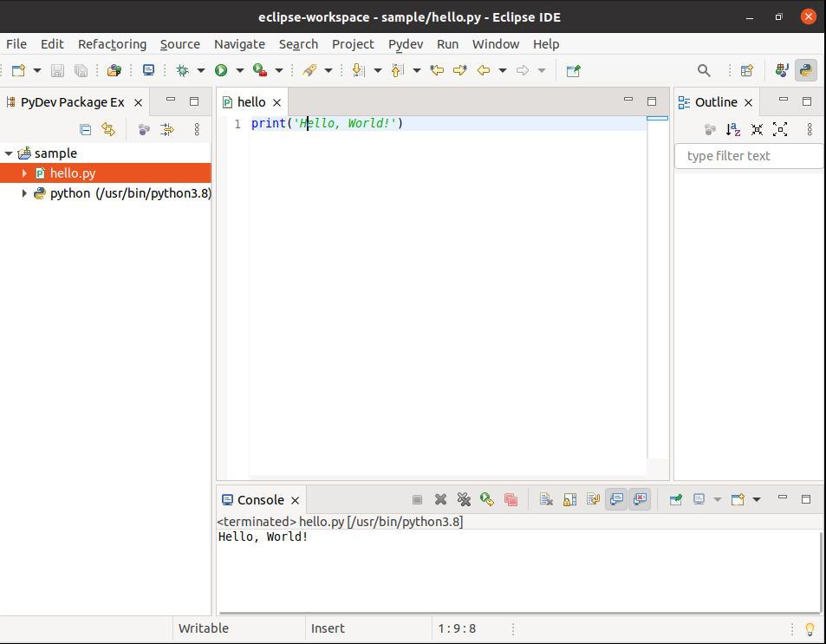Image resolution: width=826 pixels, height=644 pixels.
Task: Expand the python interpreter tree node
Action: (x=24, y=193)
